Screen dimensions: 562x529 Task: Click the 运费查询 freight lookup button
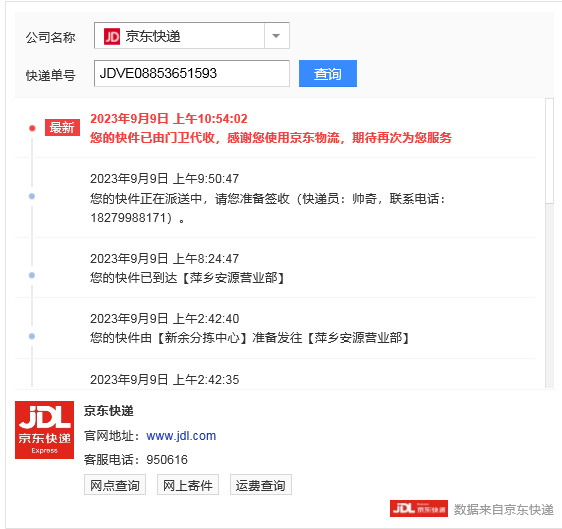point(261,485)
